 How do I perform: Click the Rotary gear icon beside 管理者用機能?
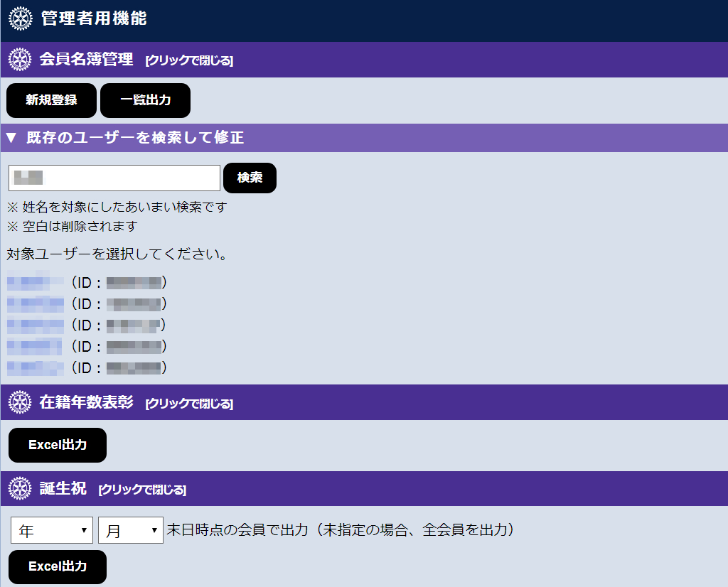(21, 18)
